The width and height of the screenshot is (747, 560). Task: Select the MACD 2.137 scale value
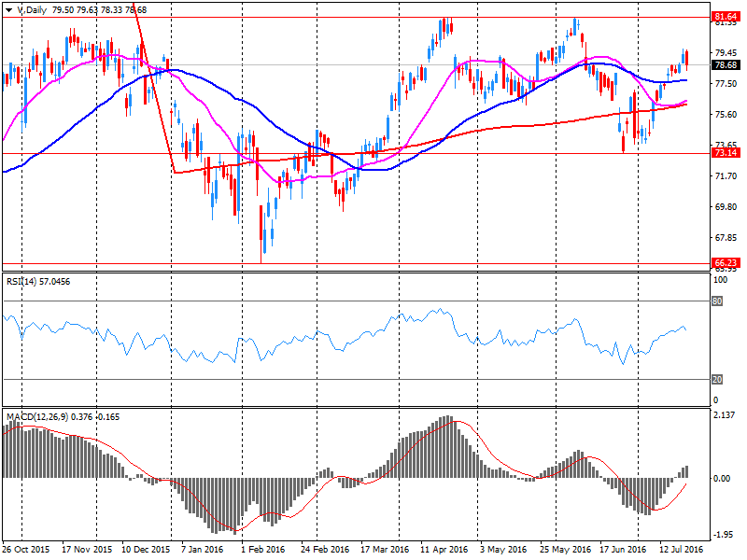[x=725, y=415]
